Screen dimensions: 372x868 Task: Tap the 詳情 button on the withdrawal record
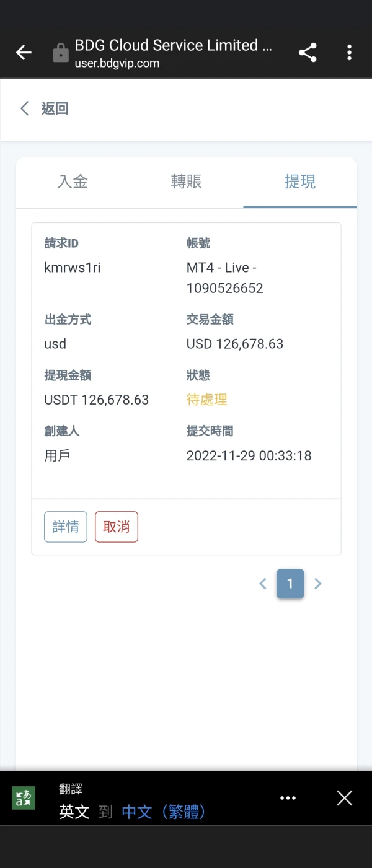point(65,527)
